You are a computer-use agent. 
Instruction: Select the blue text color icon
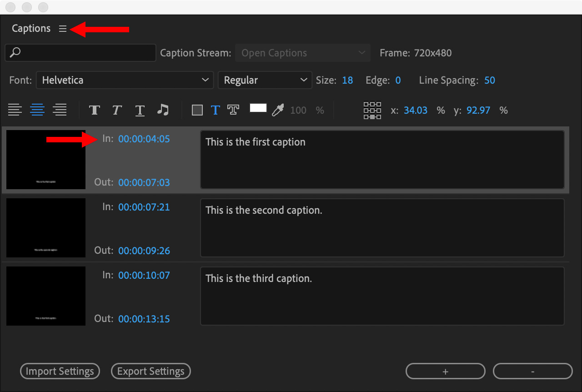click(216, 110)
